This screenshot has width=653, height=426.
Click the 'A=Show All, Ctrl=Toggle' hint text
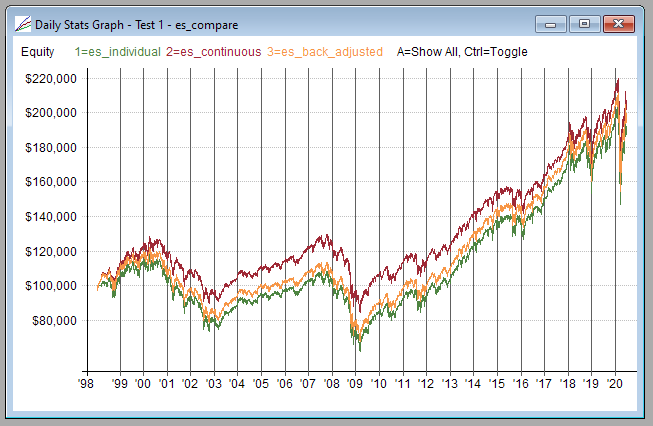point(462,51)
